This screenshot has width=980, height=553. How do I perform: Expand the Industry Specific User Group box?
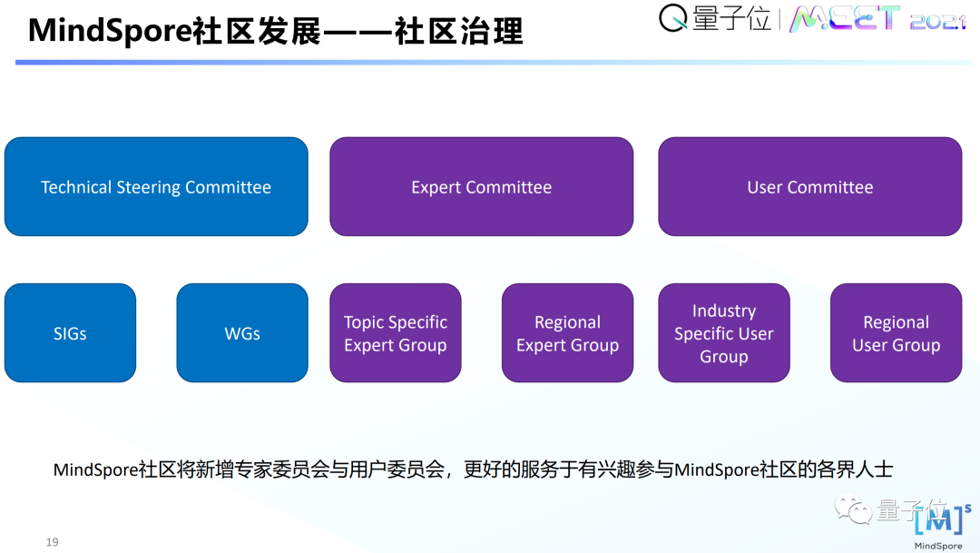(x=723, y=332)
